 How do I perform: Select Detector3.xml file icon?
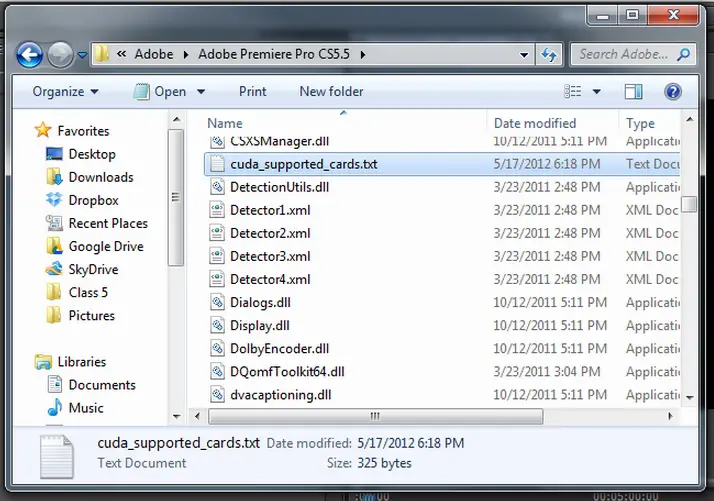(x=217, y=256)
